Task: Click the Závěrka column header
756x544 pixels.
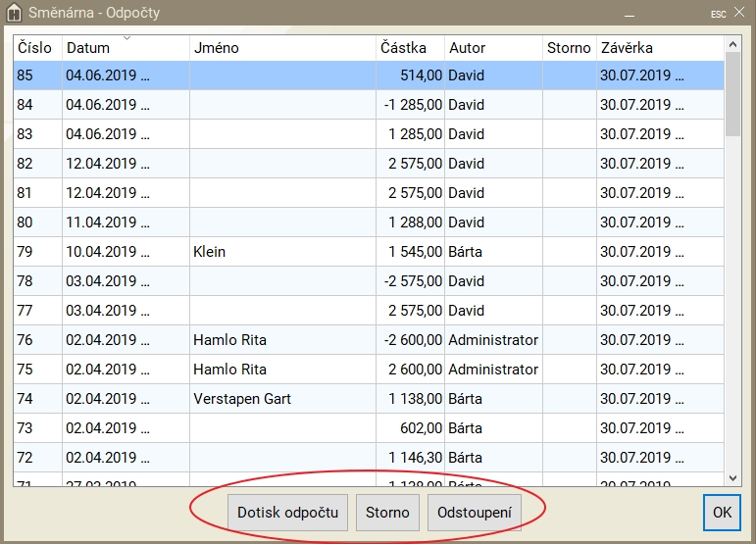Action: [659, 48]
